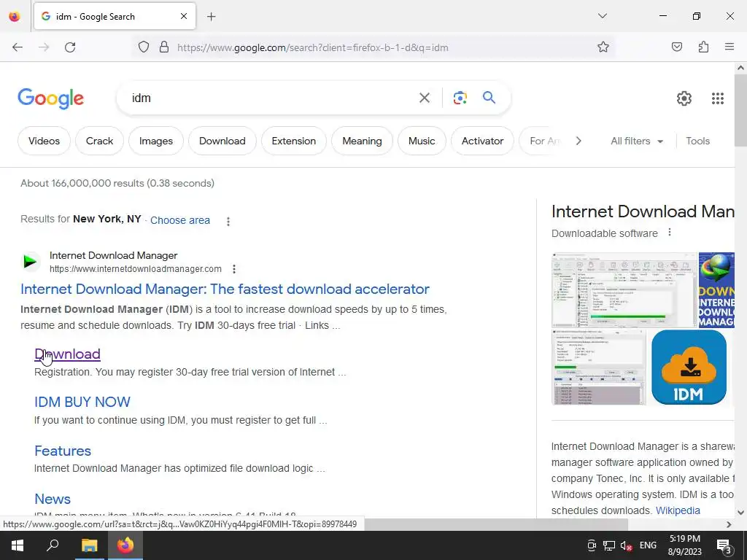
Task: Open search Tools
Action: (x=697, y=141)
